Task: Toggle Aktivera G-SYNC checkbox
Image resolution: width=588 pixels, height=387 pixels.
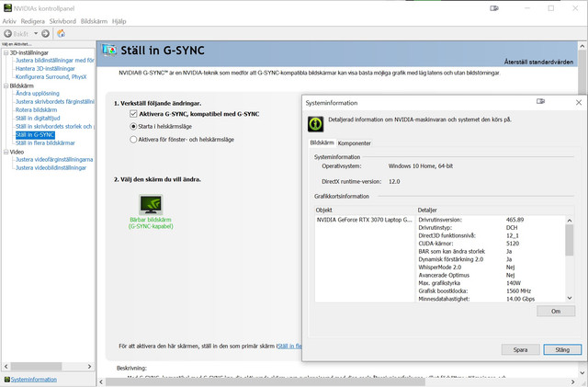Action: tap(133, 114)
